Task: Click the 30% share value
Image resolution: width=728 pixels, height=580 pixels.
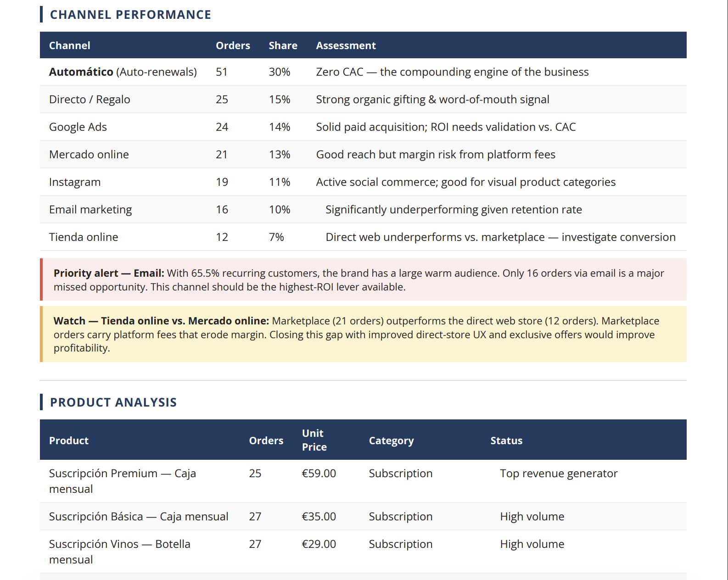Action: click(280, 72)
